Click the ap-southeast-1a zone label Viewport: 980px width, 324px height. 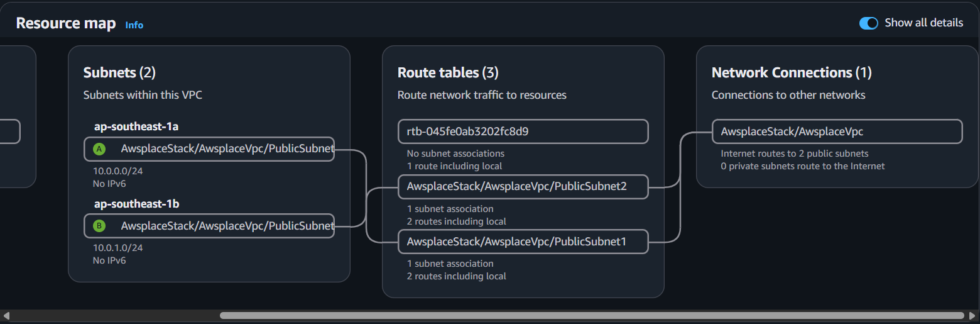[x=136, y=126]
